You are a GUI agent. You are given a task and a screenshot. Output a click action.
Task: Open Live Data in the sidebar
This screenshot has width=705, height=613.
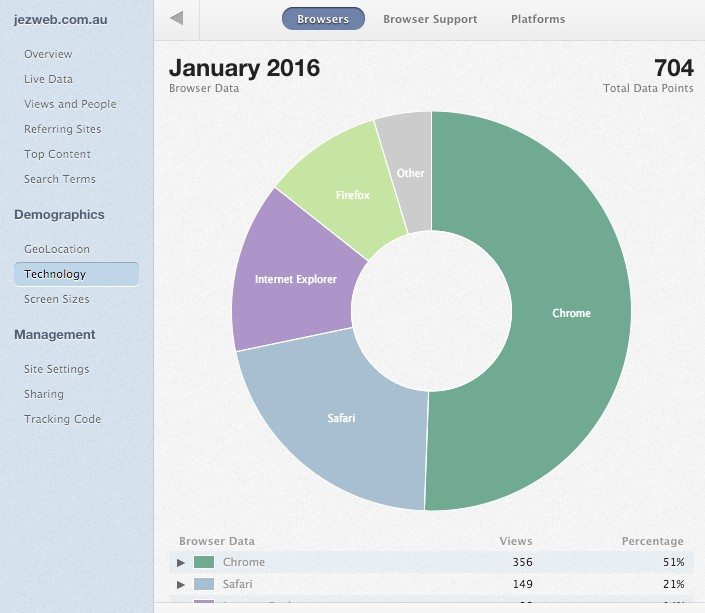(x=48, y=79)
